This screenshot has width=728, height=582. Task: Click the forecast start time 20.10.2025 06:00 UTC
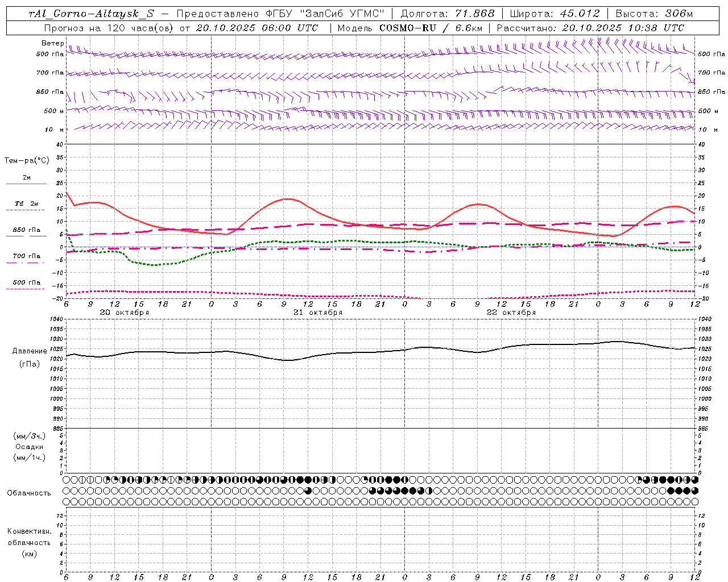coord(257,28)
